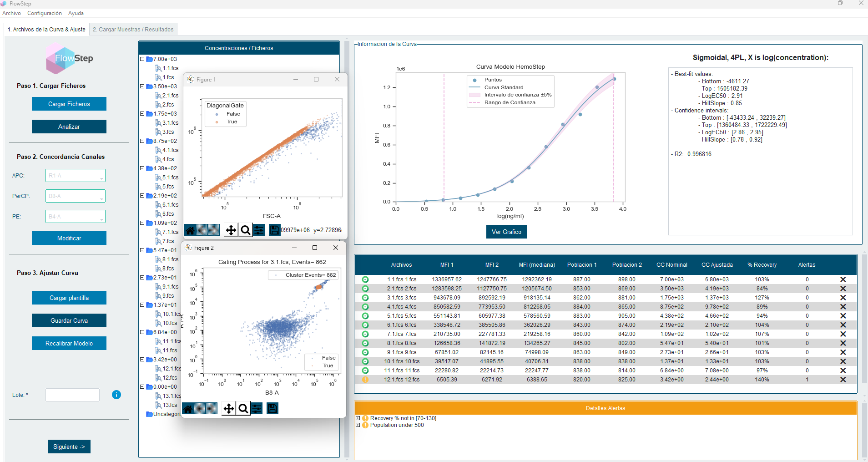Open the PE channel dropdown

coord(101,217)
